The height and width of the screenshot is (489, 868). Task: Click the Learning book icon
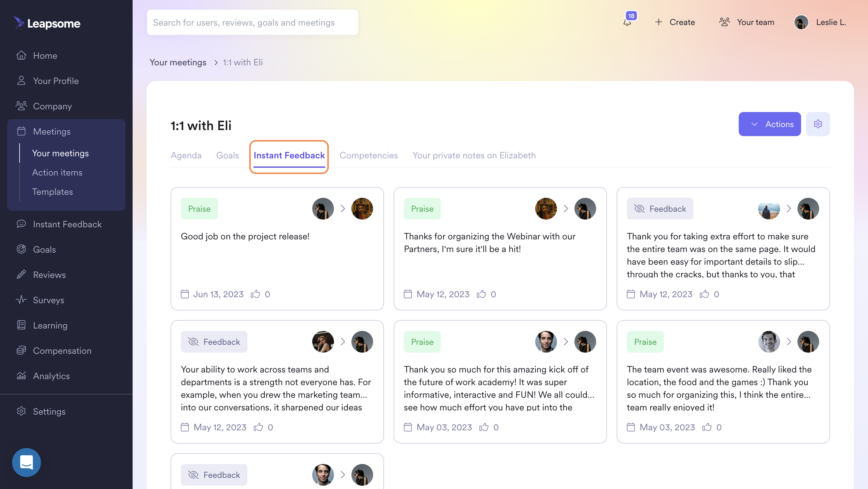click(21, 325)
